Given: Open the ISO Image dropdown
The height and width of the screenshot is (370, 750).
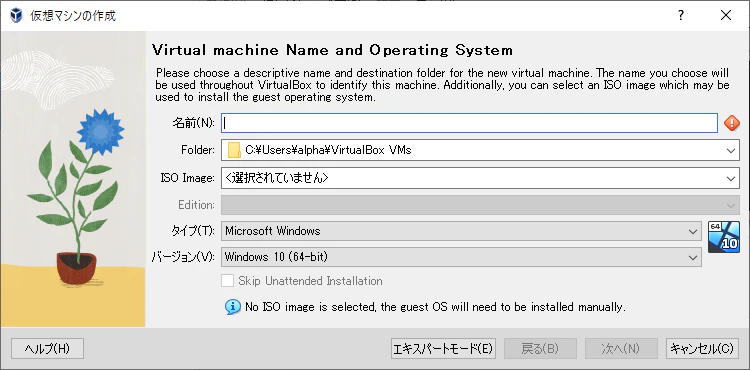Looking at the screenshot, I should tap(480, 178).
